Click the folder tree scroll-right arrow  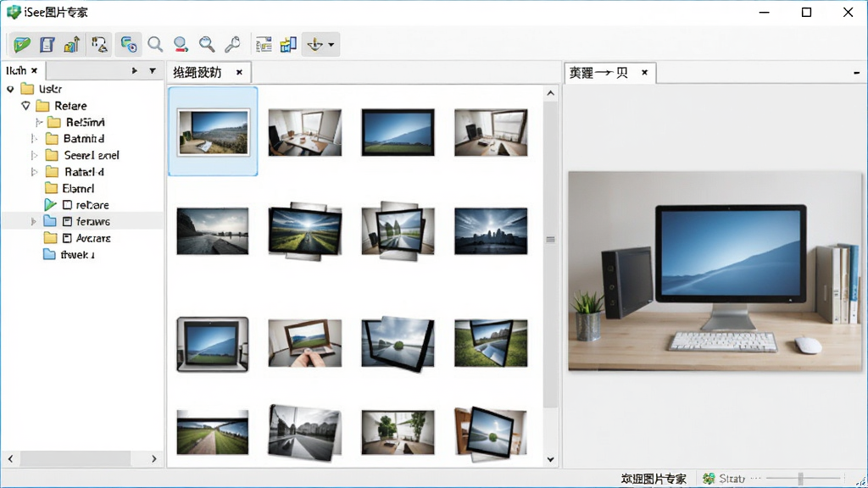(x=154, y=458)
